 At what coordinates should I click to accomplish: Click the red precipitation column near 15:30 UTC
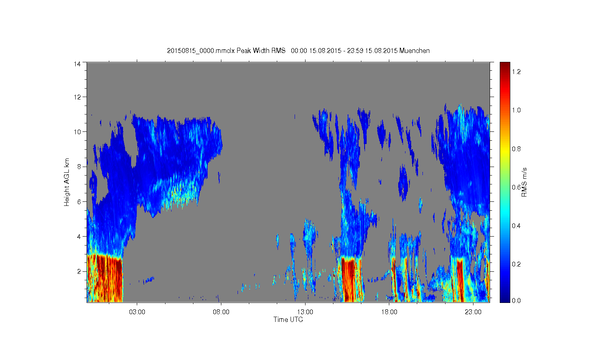[348, 279]
